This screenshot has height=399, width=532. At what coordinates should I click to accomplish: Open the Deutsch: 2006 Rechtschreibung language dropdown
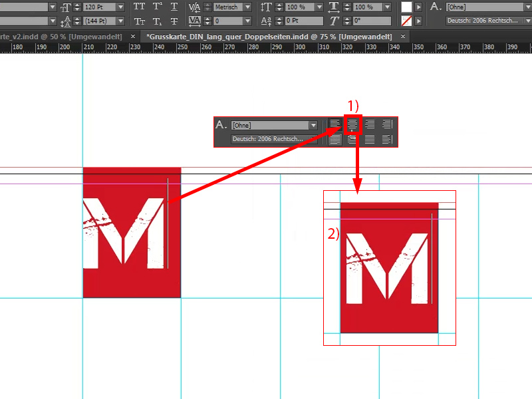pyautogui.click(x=528, y=21)
